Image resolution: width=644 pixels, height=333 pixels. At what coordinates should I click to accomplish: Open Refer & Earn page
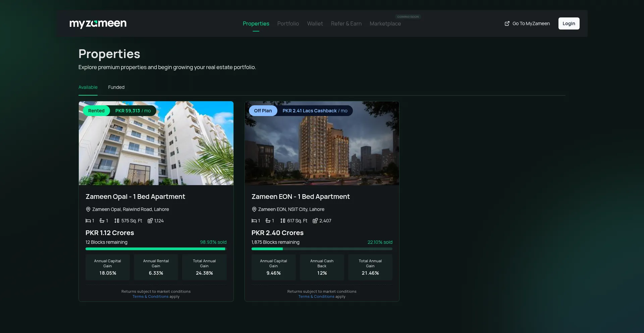346,23
